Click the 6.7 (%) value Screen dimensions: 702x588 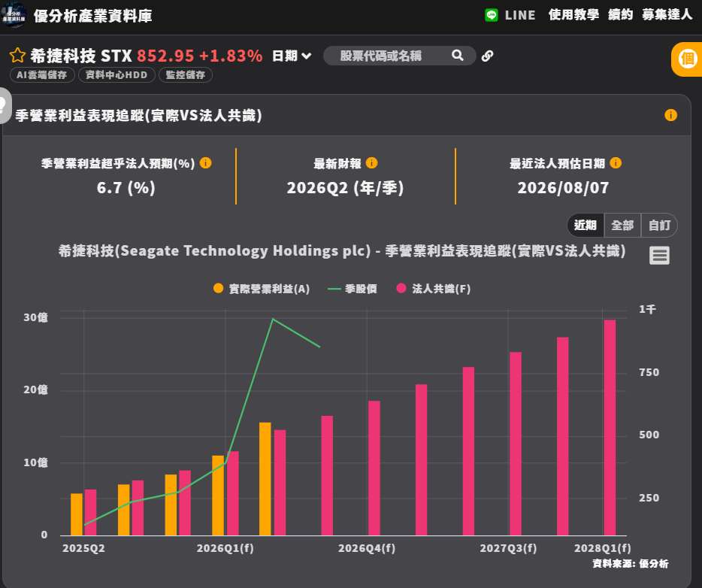(126, 188)
